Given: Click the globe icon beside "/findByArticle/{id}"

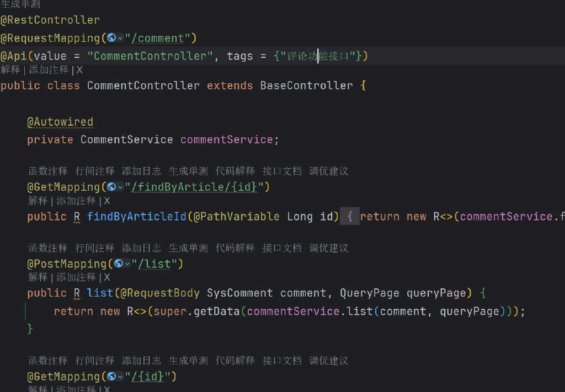Looking at the screenshot, I should 111,187.
